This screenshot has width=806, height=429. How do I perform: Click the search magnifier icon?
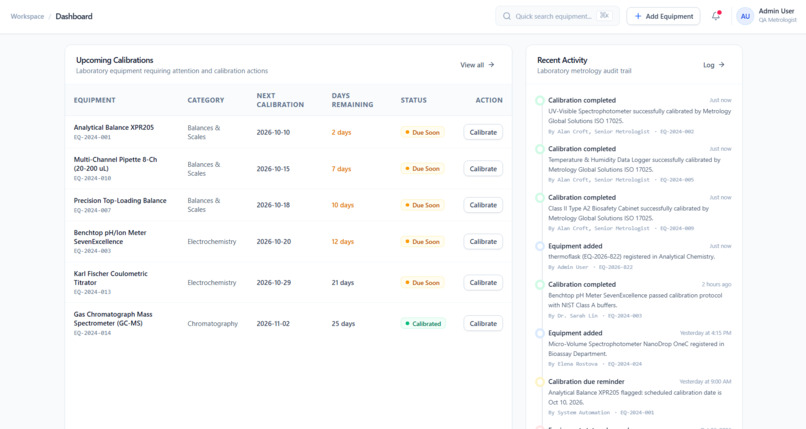point(507,16)
